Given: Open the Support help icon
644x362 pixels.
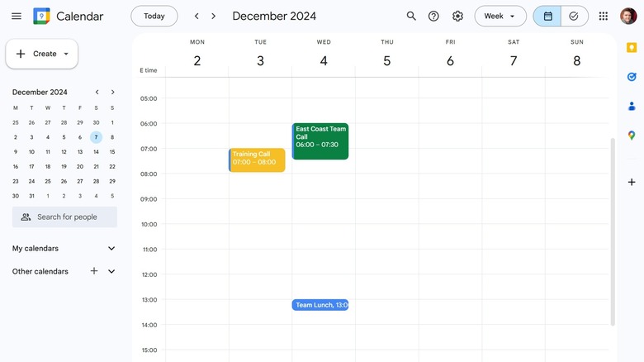Looking at the screenshot, I should click(433, 16).
